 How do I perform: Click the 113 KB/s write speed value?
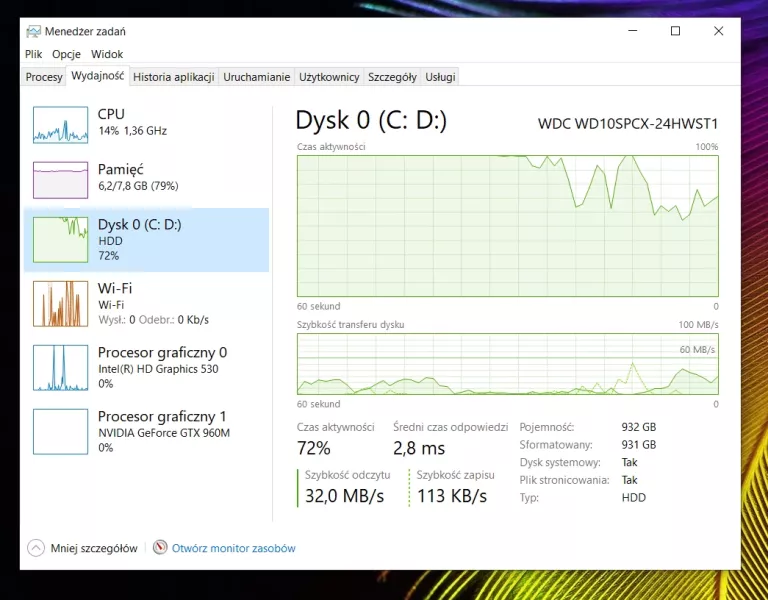coord(452,496)
